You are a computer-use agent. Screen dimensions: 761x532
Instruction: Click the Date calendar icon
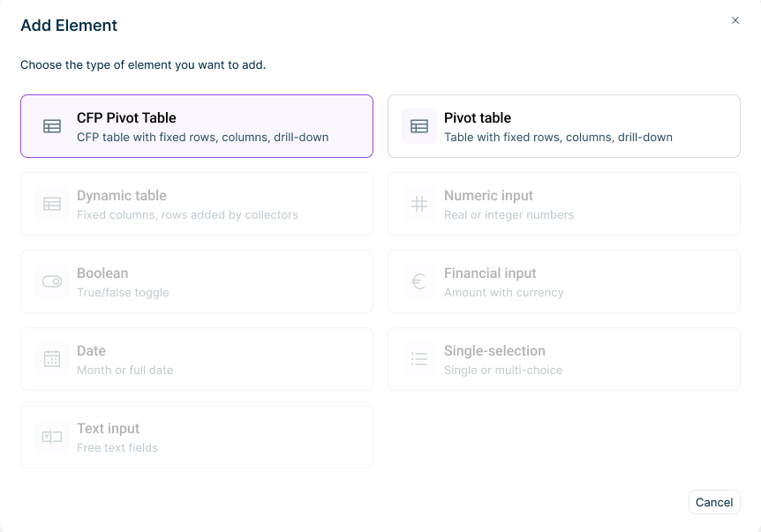[51, 359]
